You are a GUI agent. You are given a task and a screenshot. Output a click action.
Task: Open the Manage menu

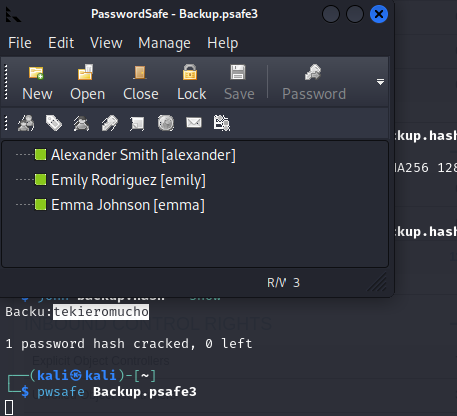(164, 43)
